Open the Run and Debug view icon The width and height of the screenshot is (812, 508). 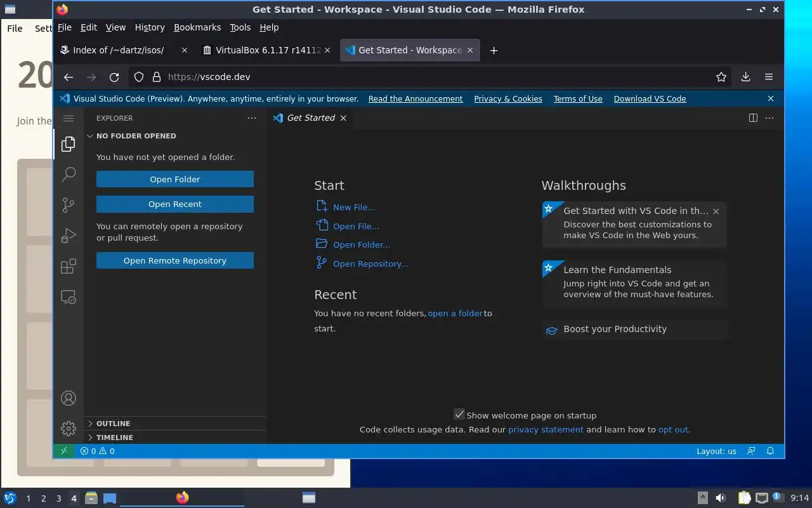click(x=69, y=236)
